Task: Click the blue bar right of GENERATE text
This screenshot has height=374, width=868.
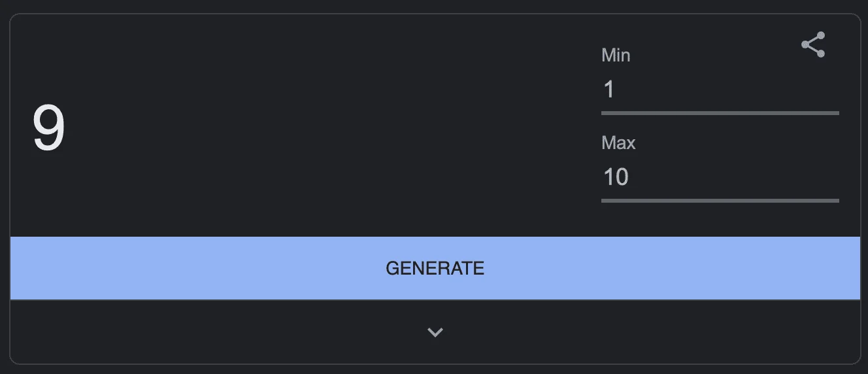Action: (673, 268)
